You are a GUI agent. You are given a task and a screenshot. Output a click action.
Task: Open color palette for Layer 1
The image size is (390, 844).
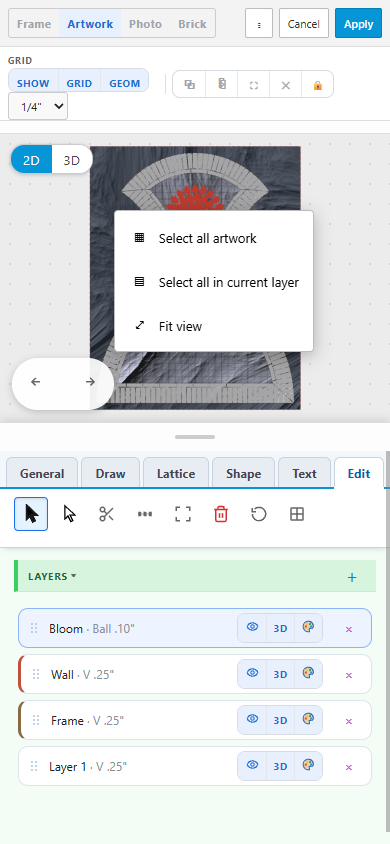(x=308, y=766)
